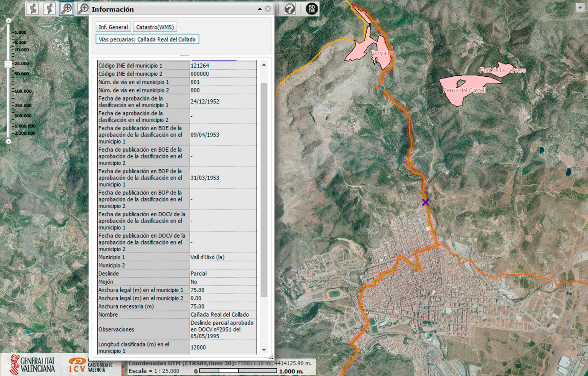
Task: Click the Generalitat Valenciana logo
Action: tap(32, 364)
